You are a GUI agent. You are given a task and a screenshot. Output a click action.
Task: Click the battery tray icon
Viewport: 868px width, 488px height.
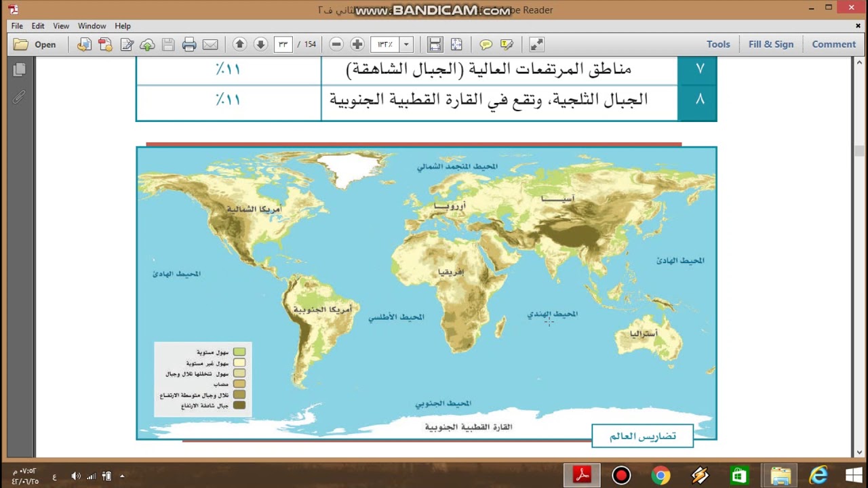pos(106,476)
